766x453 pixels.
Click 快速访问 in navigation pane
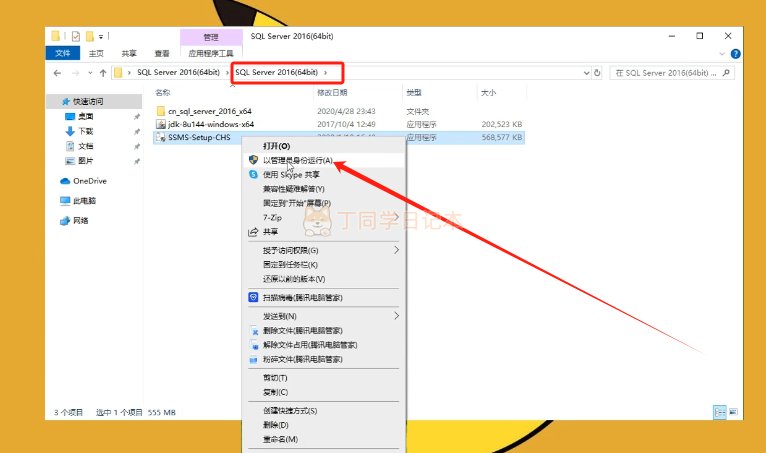tap(88, 101)
